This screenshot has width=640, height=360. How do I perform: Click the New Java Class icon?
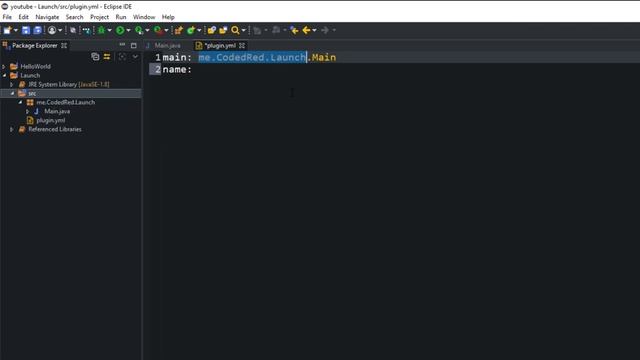tap(191, 30)
